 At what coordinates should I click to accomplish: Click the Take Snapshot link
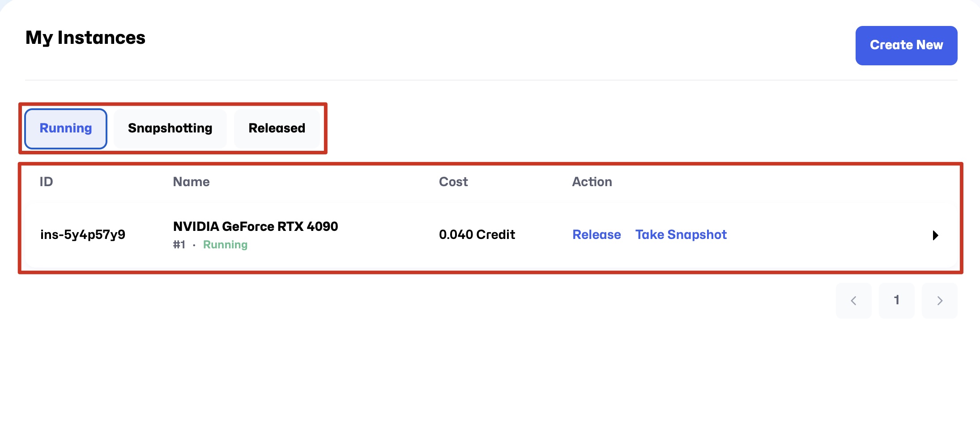point(681,235)
